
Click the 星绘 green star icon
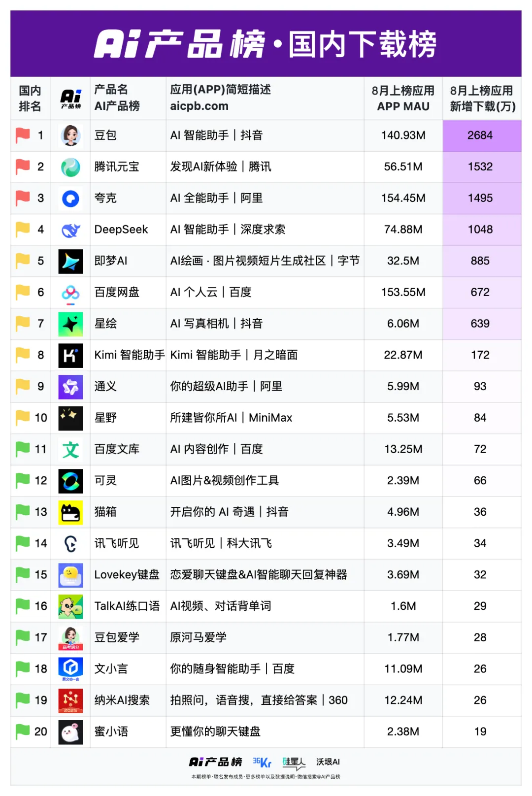click(70, 324)
